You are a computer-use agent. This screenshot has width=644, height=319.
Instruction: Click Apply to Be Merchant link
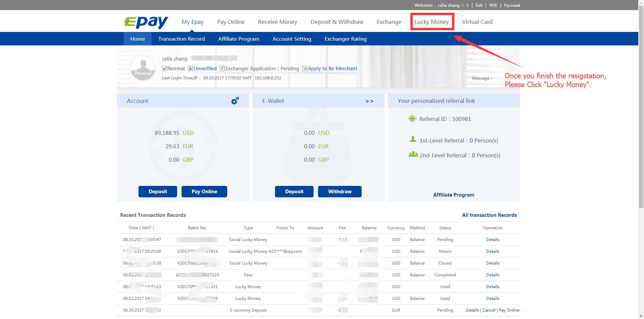pyautogui.click(x=332, y=69)
